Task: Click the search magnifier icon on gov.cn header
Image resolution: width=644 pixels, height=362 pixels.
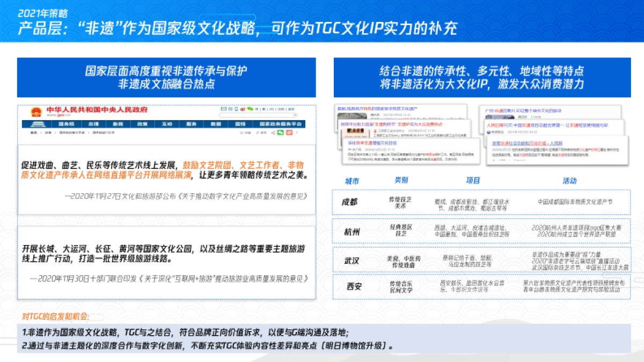Action: [295, 115]
